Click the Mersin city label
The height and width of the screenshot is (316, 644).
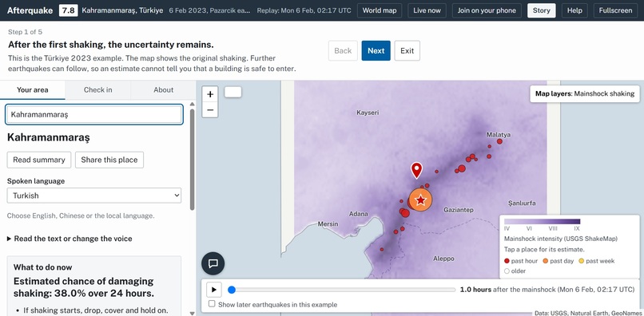pos(328,224)
